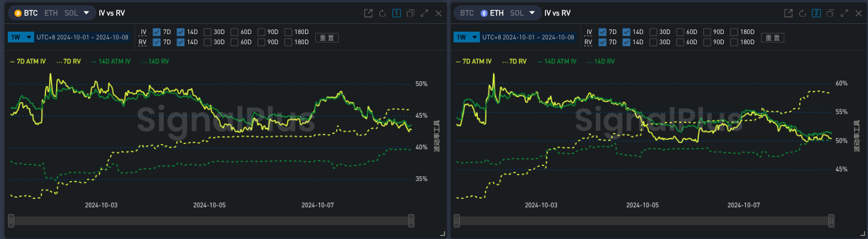
Task: Expand the coin selector arrow in left panel
Action: pyautogui.click(x=87, y=13)
